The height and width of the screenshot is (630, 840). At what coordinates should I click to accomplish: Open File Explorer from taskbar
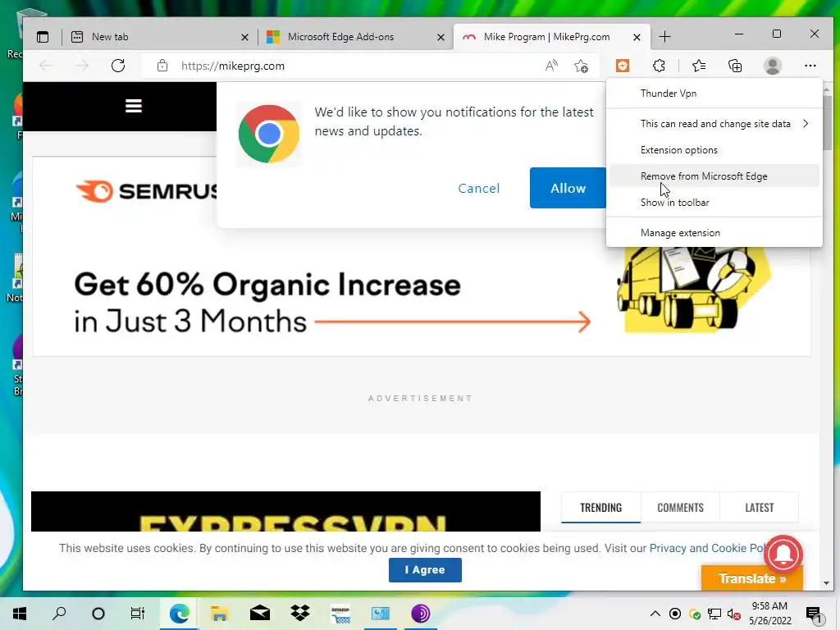coord(219,614)
